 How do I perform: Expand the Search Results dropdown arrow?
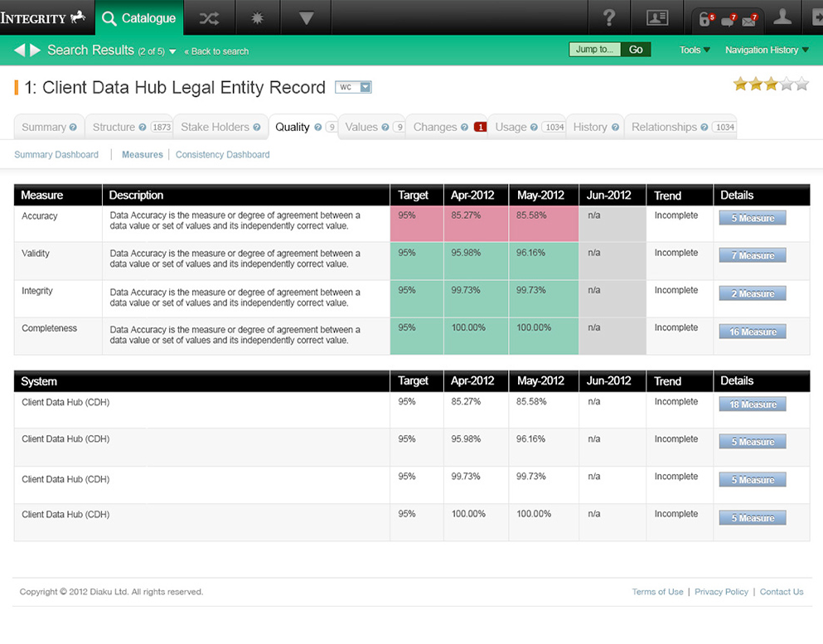click(x=172, y=51)
